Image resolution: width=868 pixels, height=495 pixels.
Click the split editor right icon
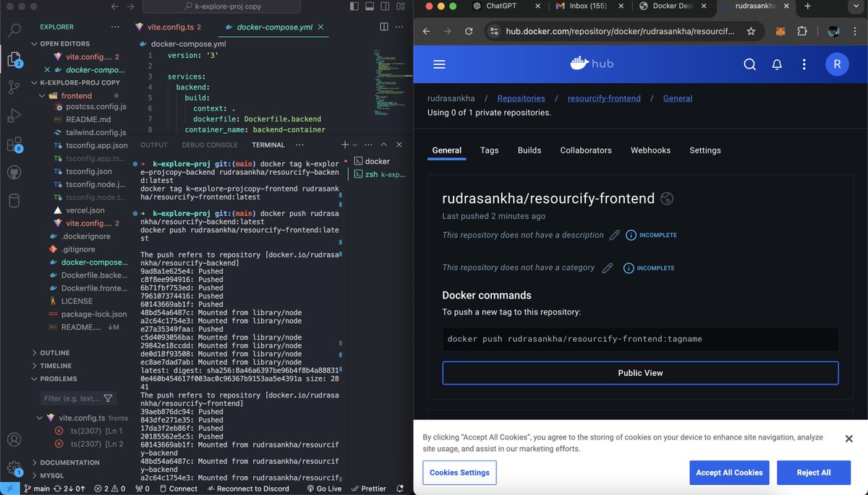[384, 27]
